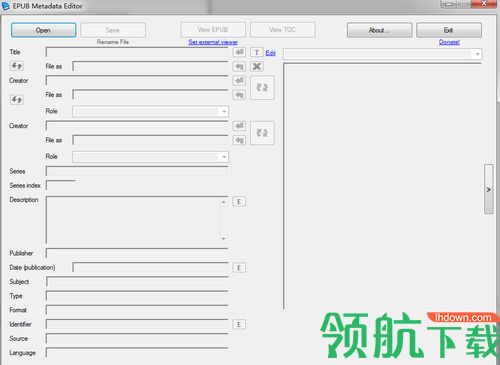Screen dimensions: 500x365
Task: Click copy arrow beside second Creator File as
Action: (x=239, y=140)
